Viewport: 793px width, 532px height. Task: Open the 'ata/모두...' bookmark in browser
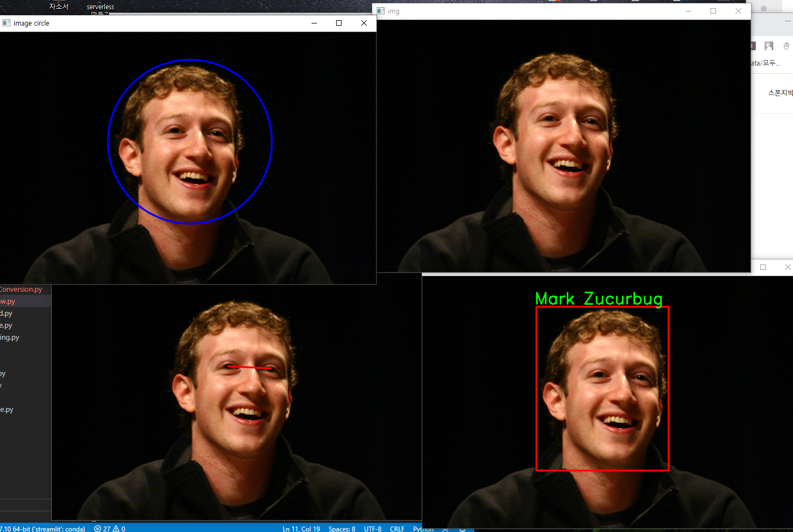pyautogui.click(x=766, y=63)
